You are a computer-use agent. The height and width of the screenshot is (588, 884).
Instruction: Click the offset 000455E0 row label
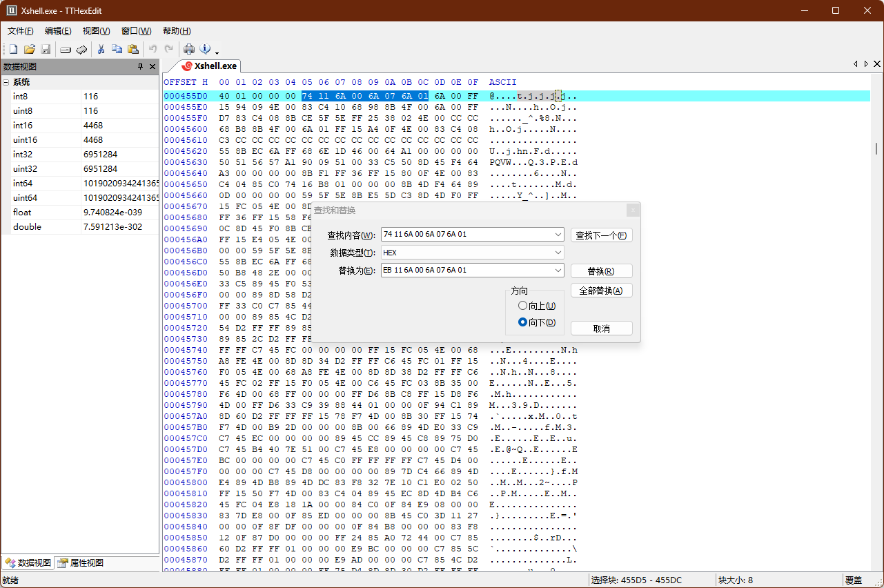click(x=186, y=107)
